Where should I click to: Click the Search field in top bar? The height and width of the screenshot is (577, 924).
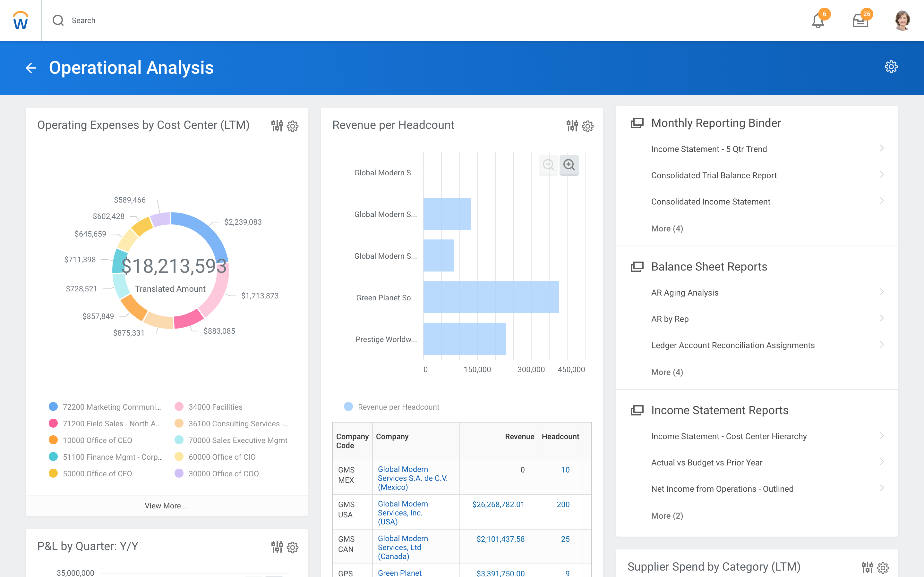84,21
